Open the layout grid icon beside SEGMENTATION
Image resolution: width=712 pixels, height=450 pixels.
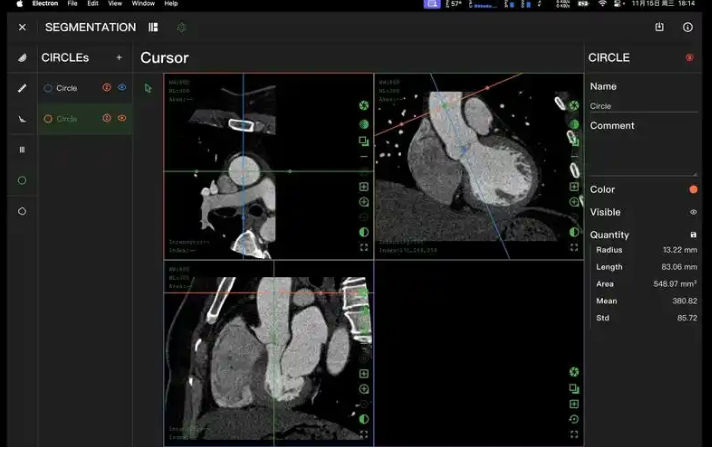pyautogui.click(x=153, y=27)
